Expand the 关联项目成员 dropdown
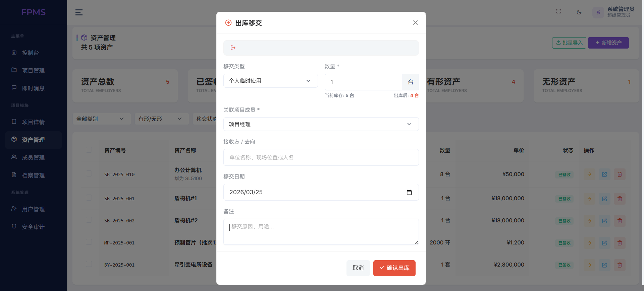This screenshot has width=644, height=291. [321, 124]
